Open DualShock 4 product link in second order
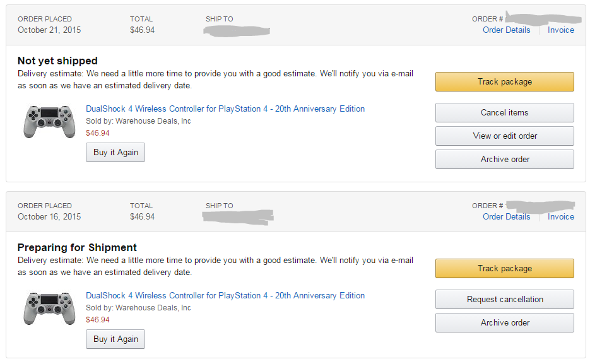Viewport: 590px width, 364px height. click(225, 295)
